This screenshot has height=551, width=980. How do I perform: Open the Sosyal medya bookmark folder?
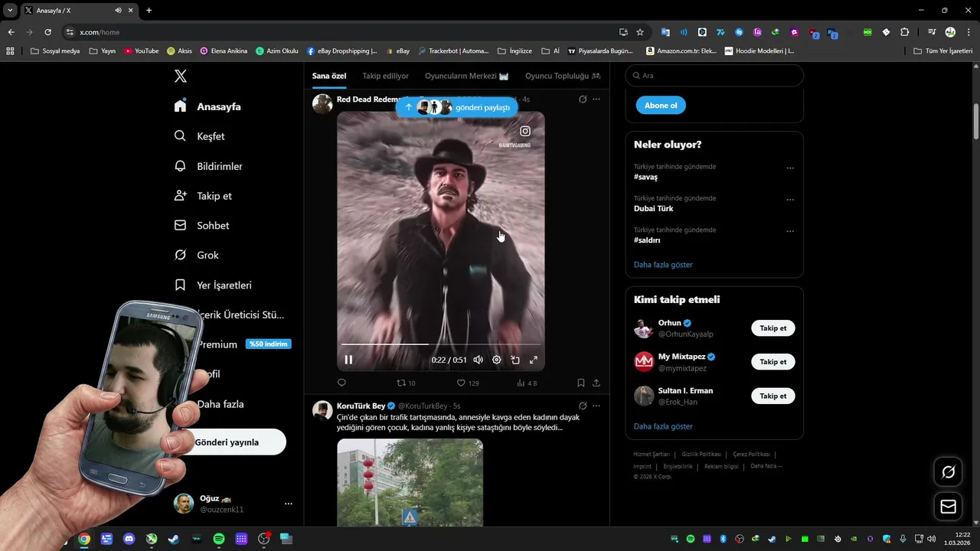coord(55,51)
